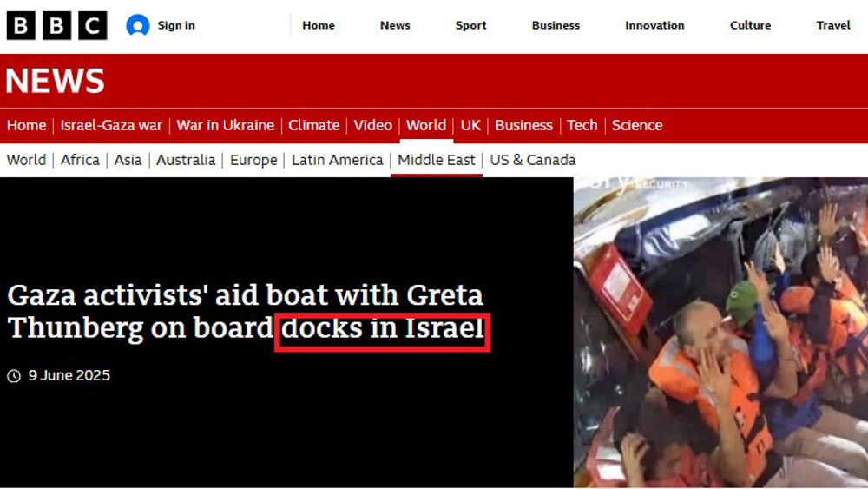Open the Video section tab

point(372,125)
